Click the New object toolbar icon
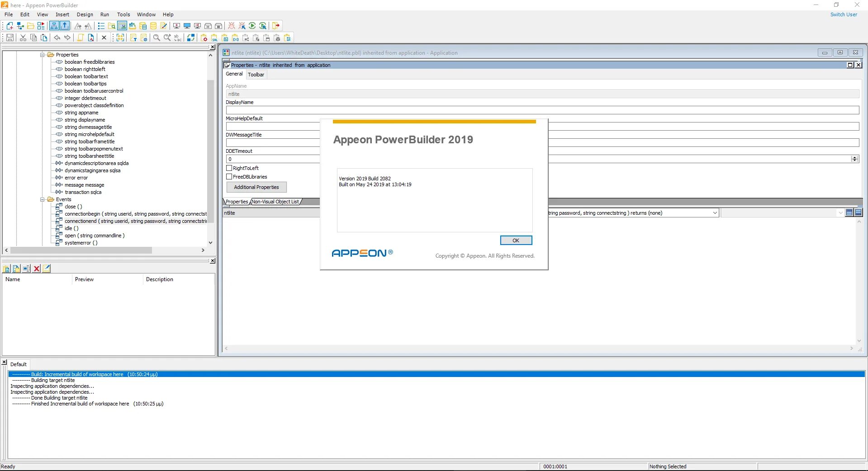868x471 pixels. [x=9, y=26]
